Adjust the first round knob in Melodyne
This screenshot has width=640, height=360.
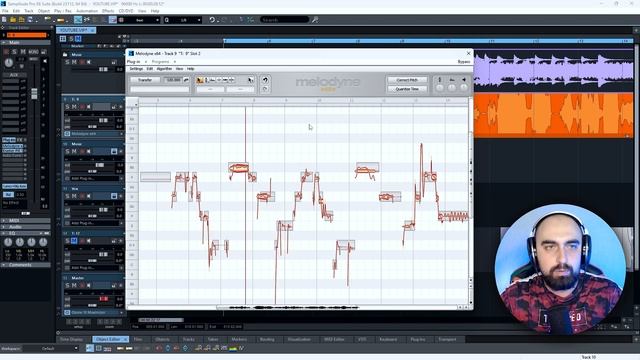point(440,88)
